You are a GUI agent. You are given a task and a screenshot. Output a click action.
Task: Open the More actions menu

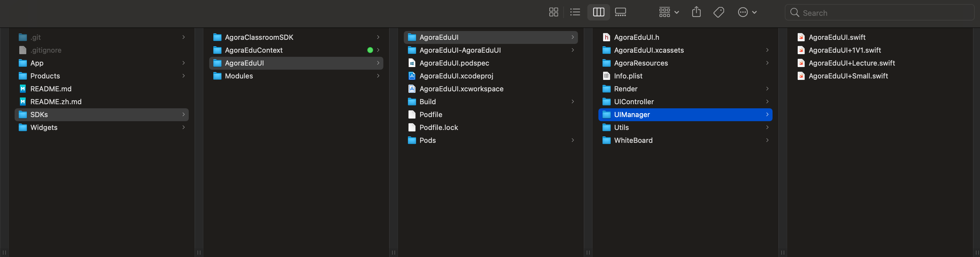click(x=747, y=12)
